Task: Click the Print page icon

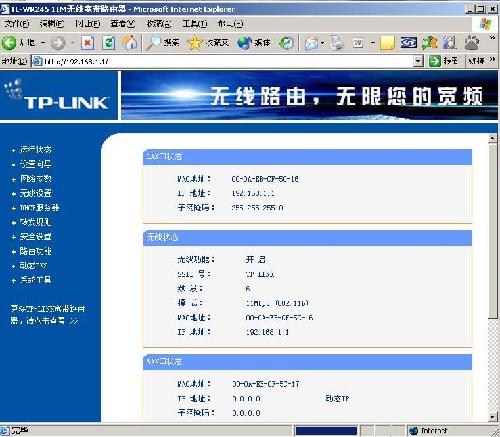Action: coord(337,43)
